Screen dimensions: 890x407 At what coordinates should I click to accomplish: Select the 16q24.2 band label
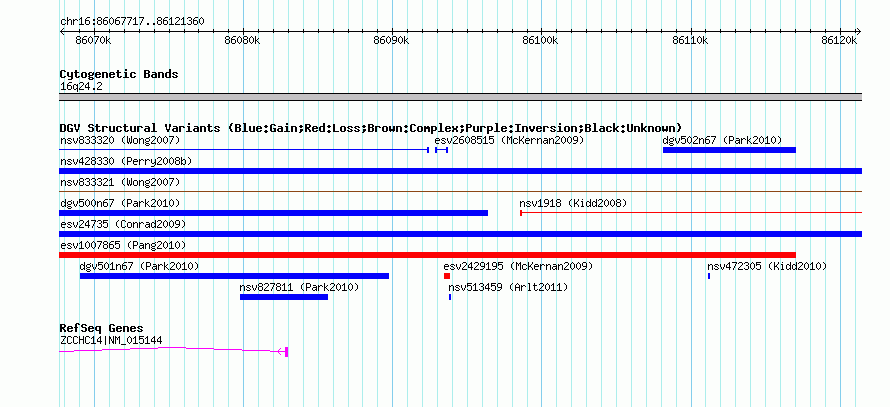[x=81, y=87]
